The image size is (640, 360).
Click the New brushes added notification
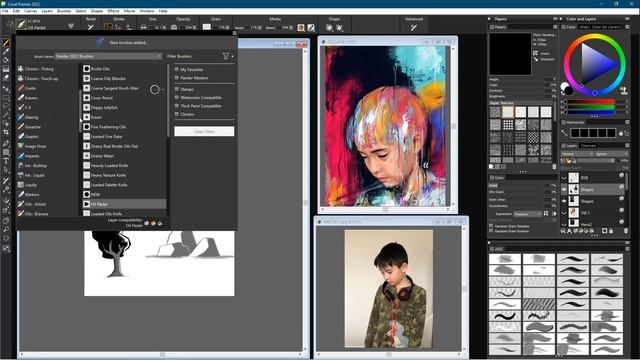[x=129, y=42]
